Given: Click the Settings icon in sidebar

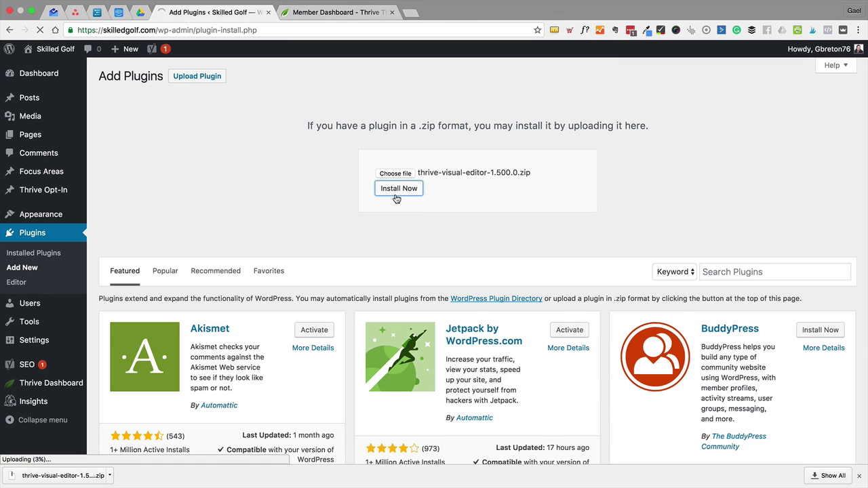Looking at the screenshot, I should [x=9, y=340].
